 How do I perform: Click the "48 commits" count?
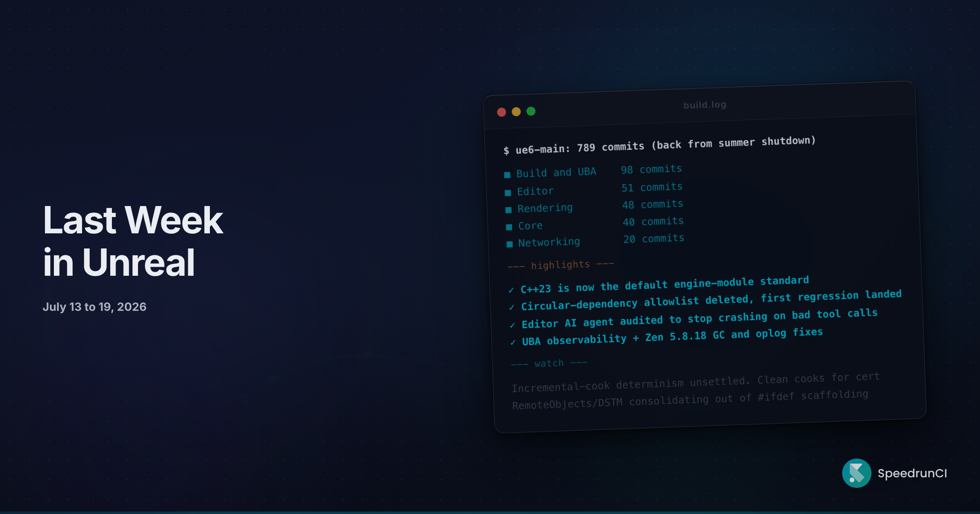tap(653, 204)
